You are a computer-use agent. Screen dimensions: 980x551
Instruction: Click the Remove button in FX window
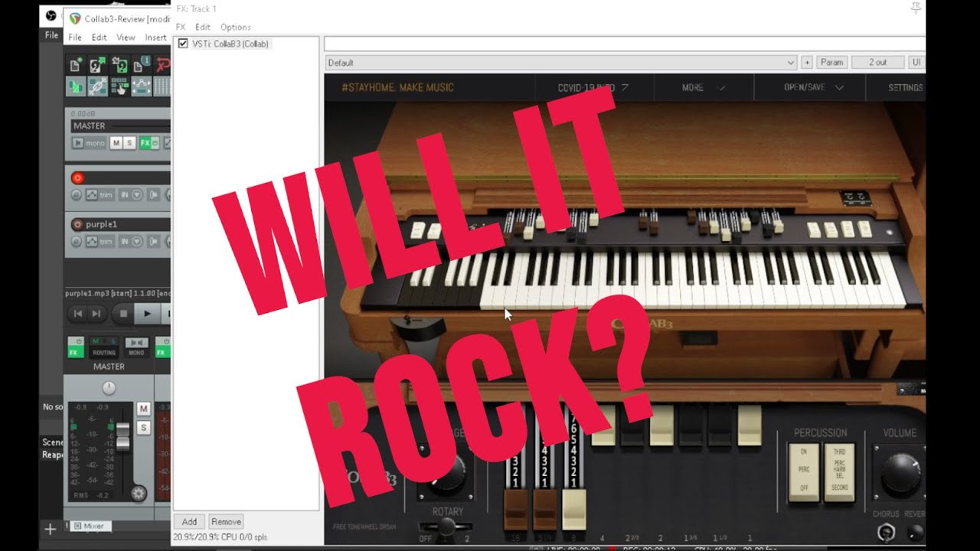226,522
